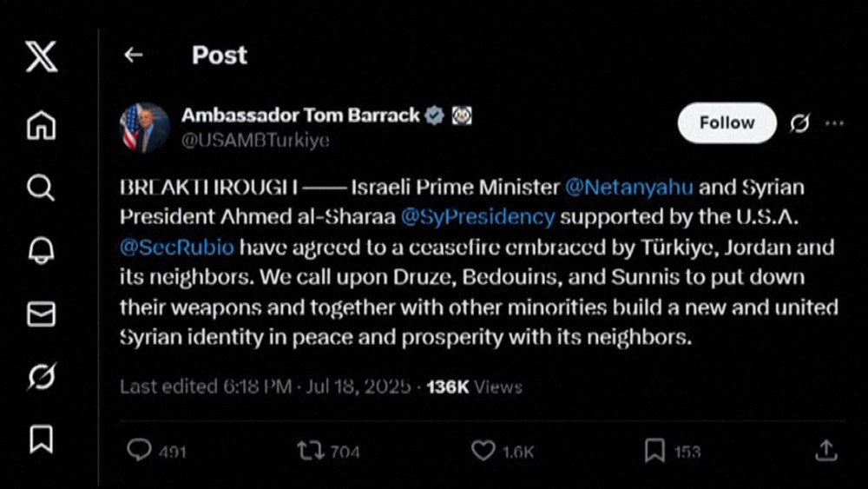
Task: Open Grok icon in left sidebar
Action: tap(41, 376)
